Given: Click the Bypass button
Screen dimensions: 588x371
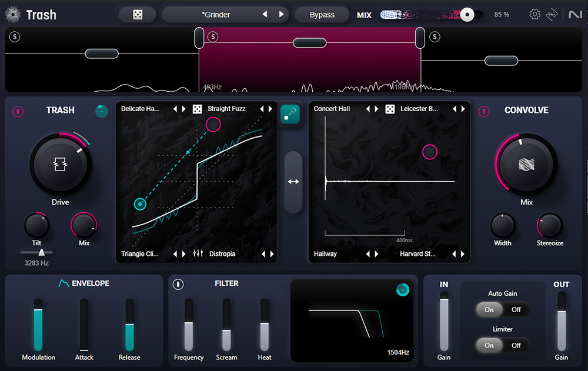Looking at the screenshot, I should click(x=322, y=15).
